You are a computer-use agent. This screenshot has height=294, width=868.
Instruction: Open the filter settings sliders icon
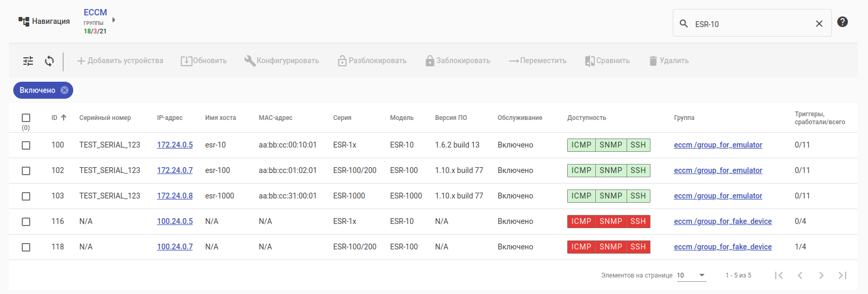(28, 61)
